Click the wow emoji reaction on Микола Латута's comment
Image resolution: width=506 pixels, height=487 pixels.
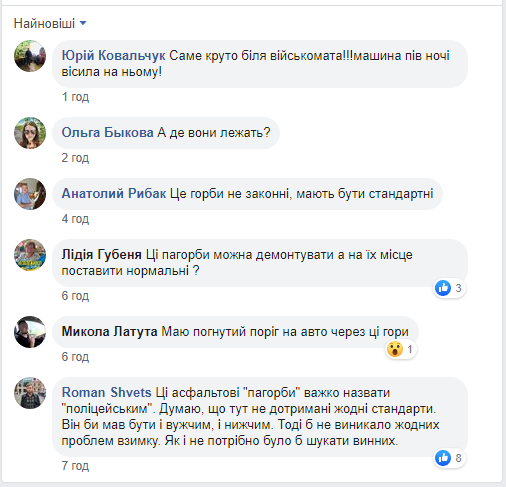point(395,349)
